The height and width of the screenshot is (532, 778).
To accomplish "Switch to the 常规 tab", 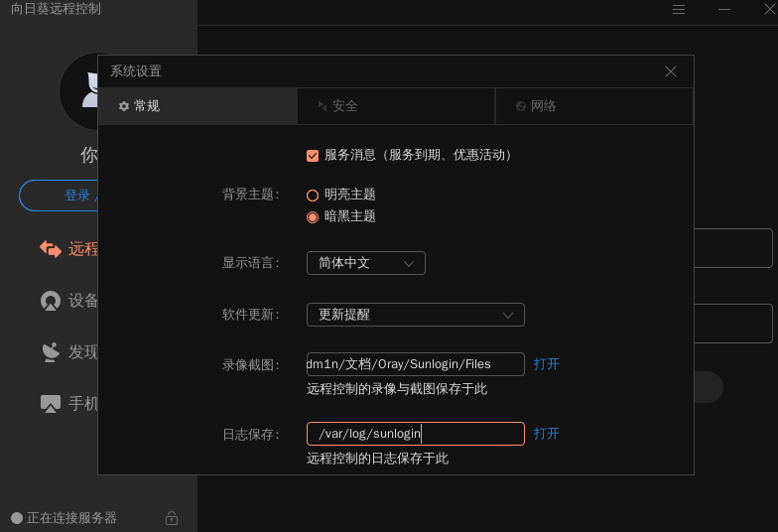I will [197, 106].
